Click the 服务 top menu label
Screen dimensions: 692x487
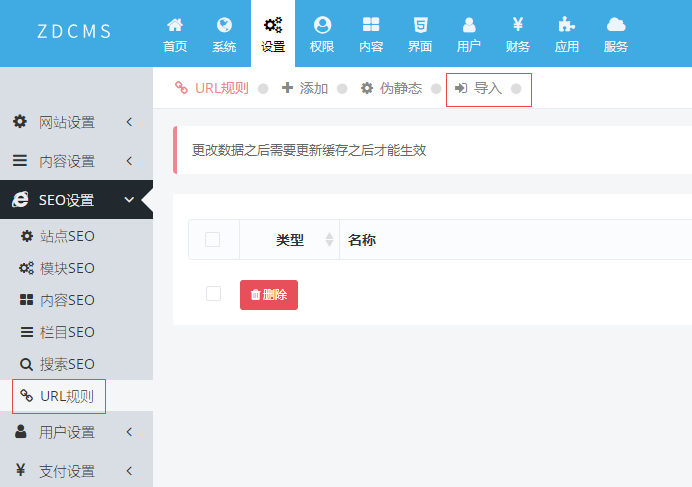point(616,46)
